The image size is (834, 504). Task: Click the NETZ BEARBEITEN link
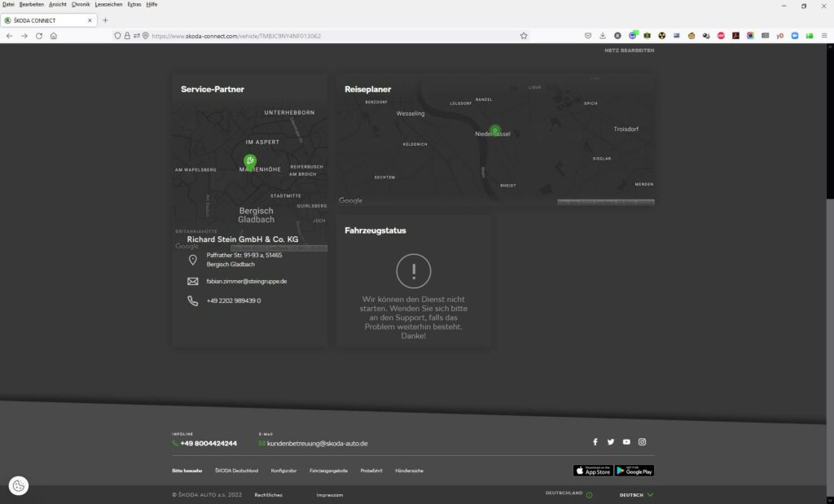pyautogui.click(x=630, y=50)
